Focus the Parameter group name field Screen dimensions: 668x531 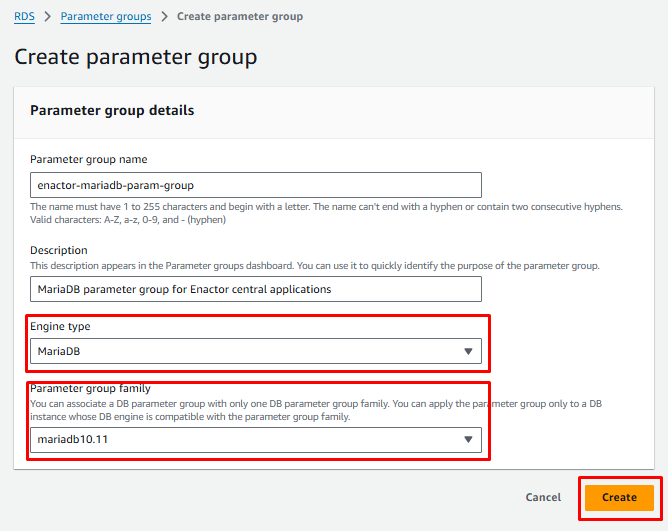256,185
